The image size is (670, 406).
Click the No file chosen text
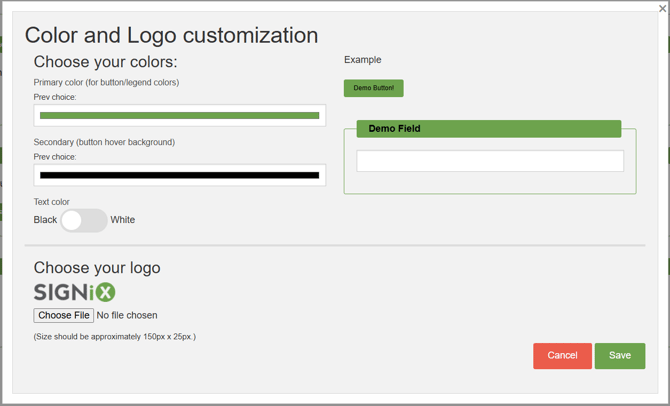(x=127, y=316)
